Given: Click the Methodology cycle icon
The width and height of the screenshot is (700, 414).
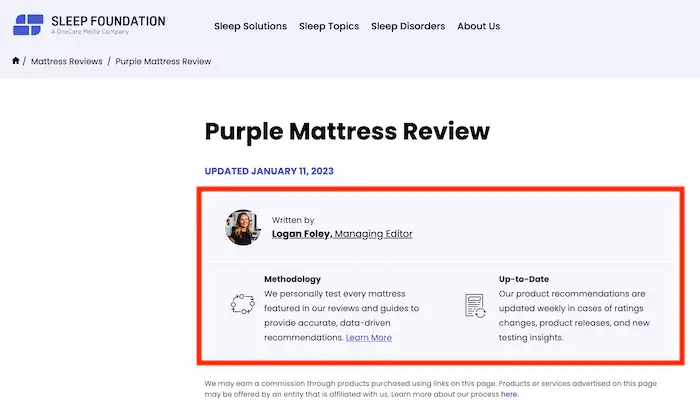Looking at the screenshot, I should [243, 304].
